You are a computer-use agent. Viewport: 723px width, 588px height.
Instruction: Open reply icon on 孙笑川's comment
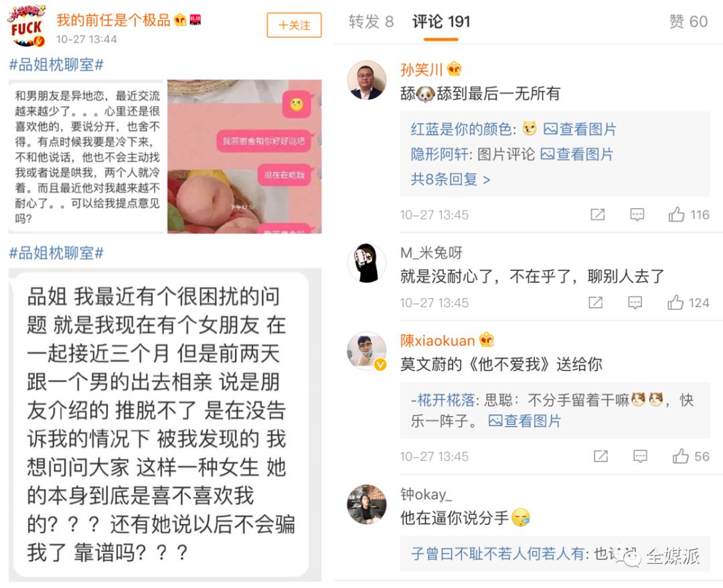[x=637, y=215]
